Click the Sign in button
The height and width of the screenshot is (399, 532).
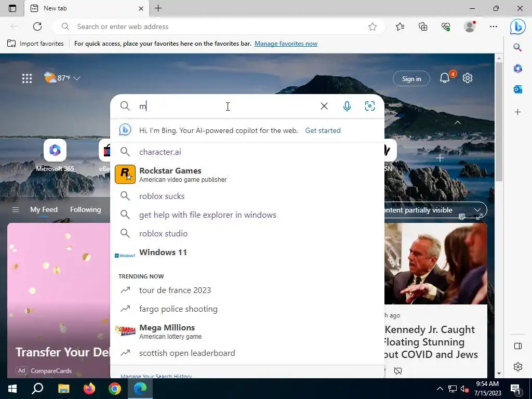[x=411, y=79]
